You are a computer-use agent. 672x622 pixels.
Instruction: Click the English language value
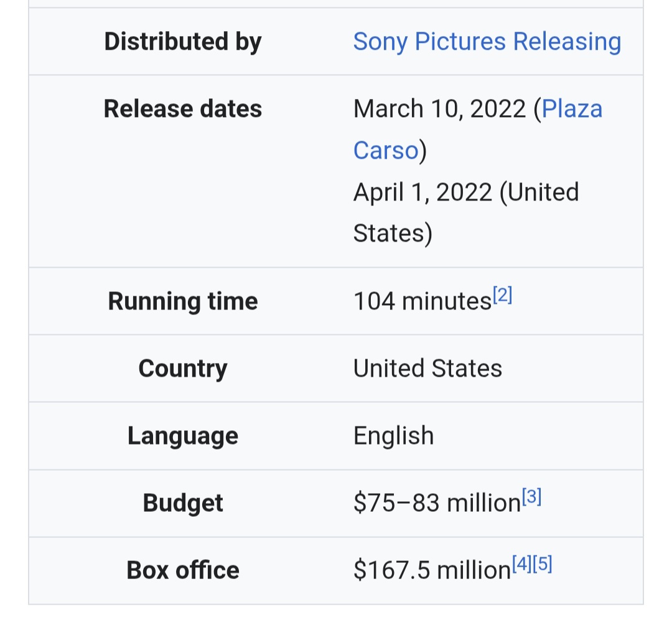pos(393,436)
